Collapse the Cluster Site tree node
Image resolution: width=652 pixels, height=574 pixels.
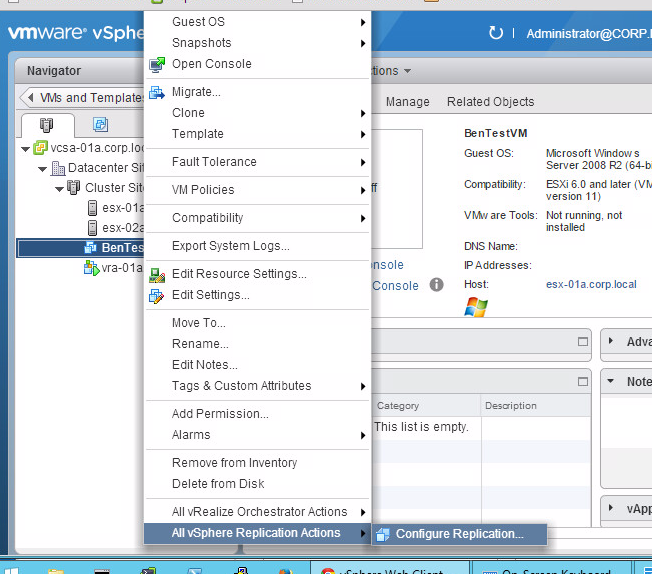click(x=59, y=189)
